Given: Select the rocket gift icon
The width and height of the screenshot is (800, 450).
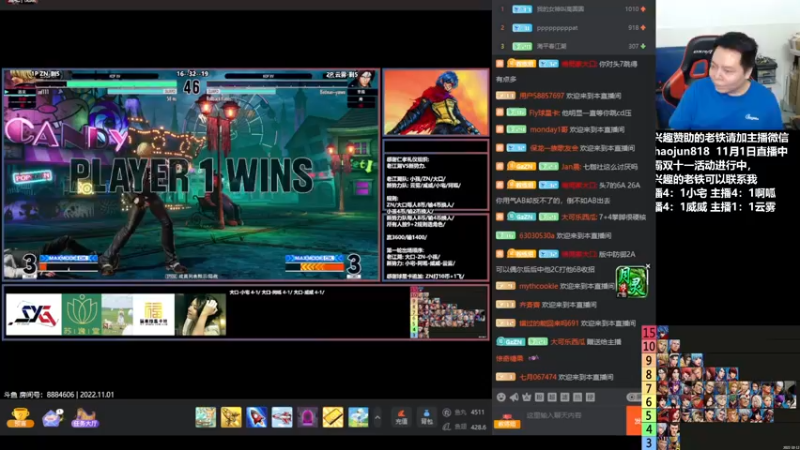Looking at the screenshot, I should pos(257,417).
